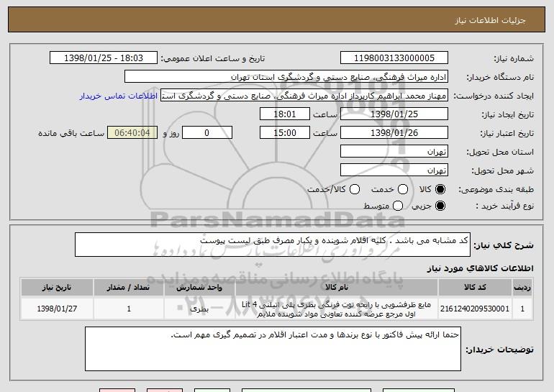Click the validity time field 15:00
The image size is (554, 392).
click(x=285, y=133)
